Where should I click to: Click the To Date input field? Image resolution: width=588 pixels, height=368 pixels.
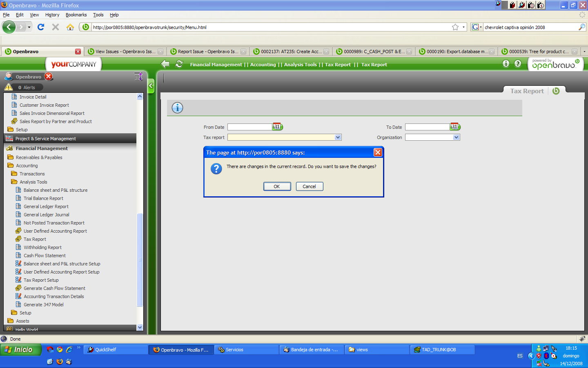[427, 127]
